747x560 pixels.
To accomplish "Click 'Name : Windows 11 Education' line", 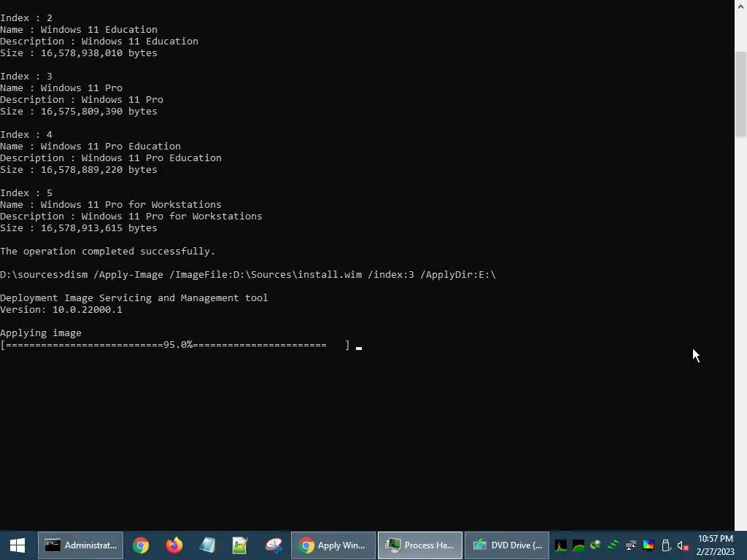I will (x=79, y=29).
